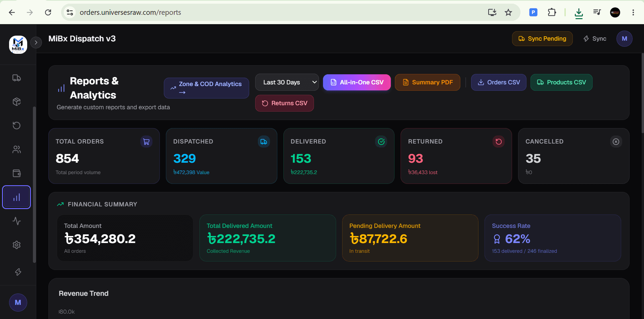Screen dimensions: 644x319
Task: Click the Delivered checkmark icon
Action: pos(381,142)
